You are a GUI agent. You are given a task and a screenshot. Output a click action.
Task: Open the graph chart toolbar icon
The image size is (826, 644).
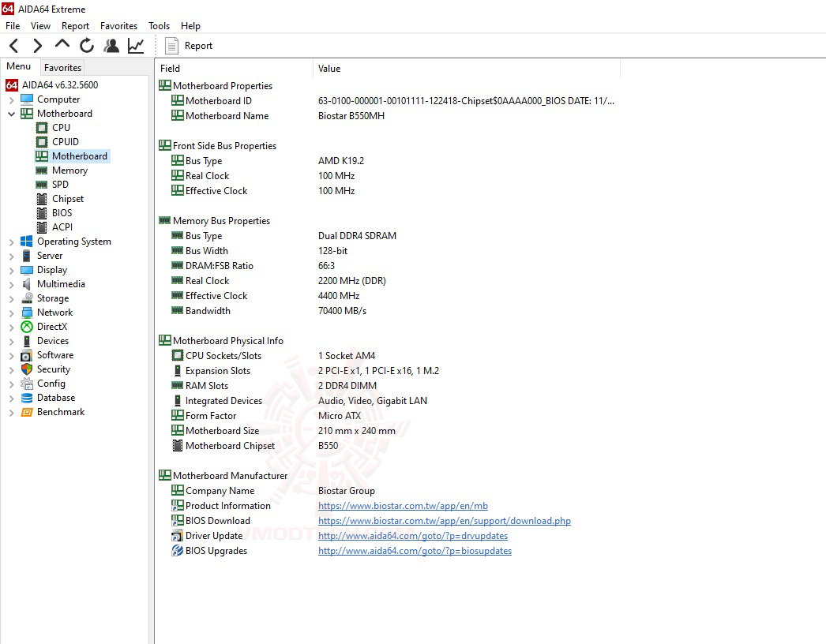(x=136, y=46)
